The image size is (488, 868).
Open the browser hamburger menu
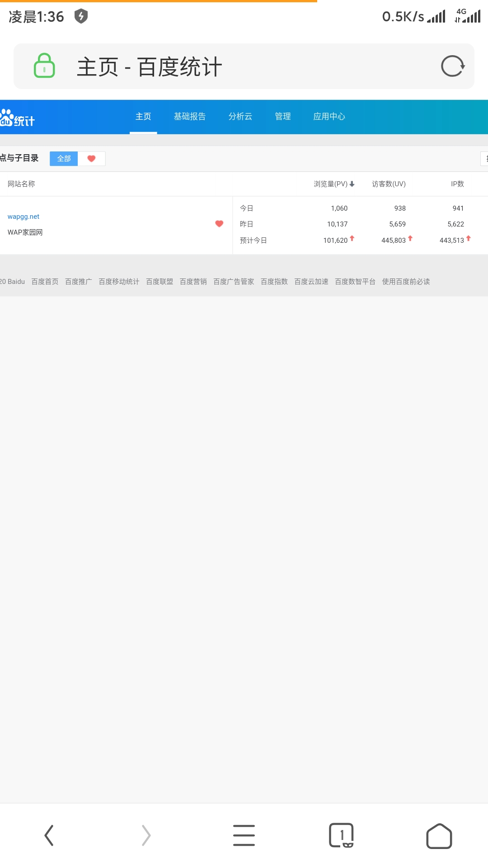pos(244,835)
